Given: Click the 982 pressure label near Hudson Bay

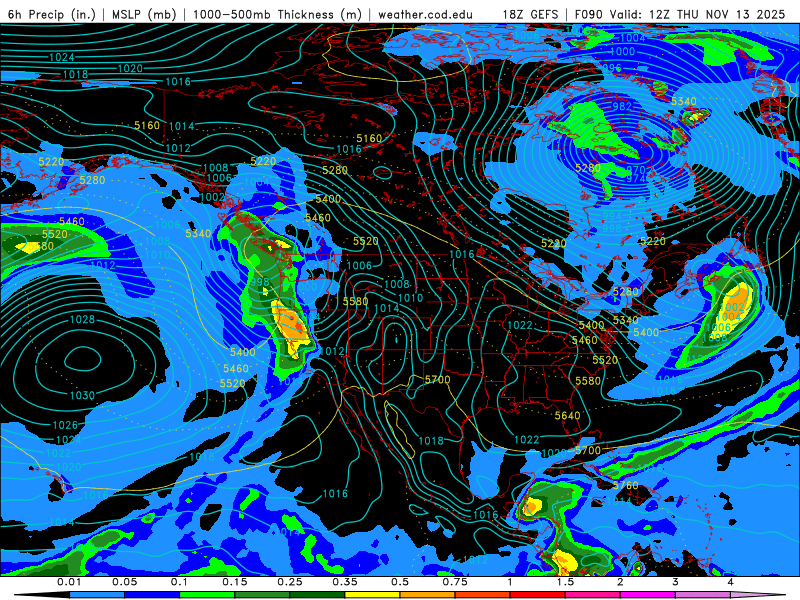Looking at the screenshot, I should [x=622, y=106].
